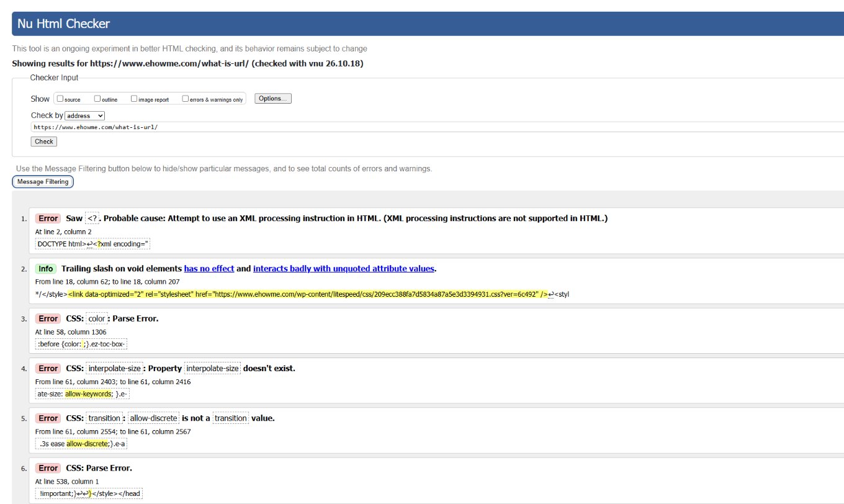Open the 'has no effect' link
The image size is (844, 504).
(209, 269)
